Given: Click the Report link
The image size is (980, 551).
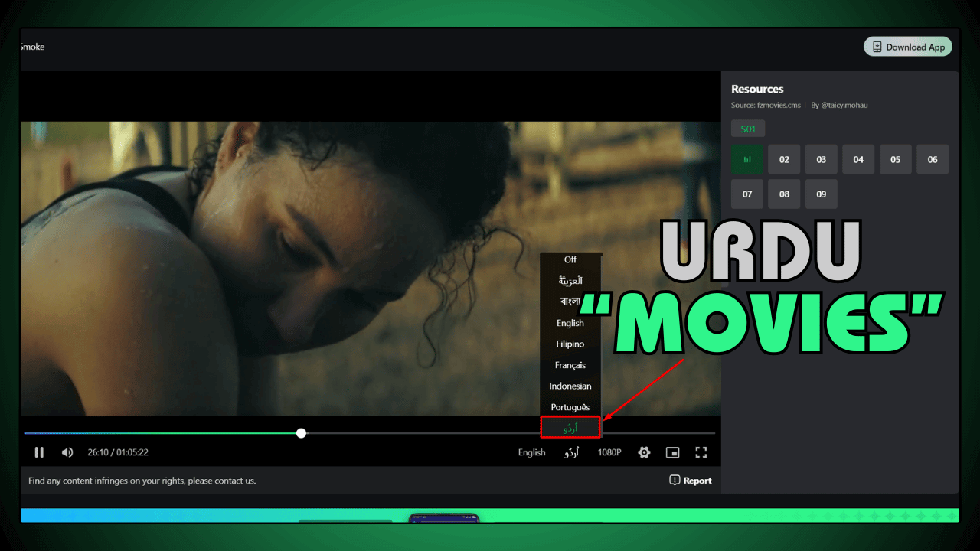Looking at the screenshot, I should tap(691, 481).
